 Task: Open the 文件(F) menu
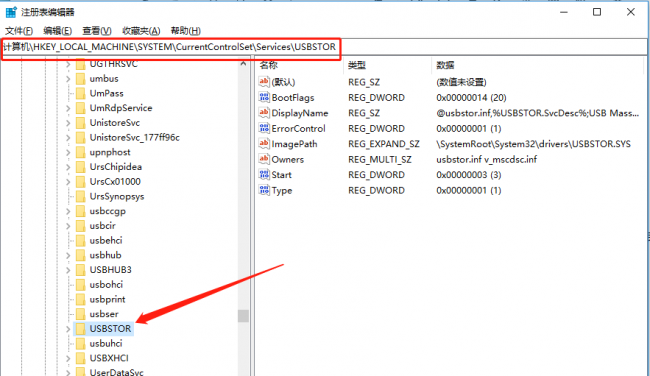pos(19,31)
